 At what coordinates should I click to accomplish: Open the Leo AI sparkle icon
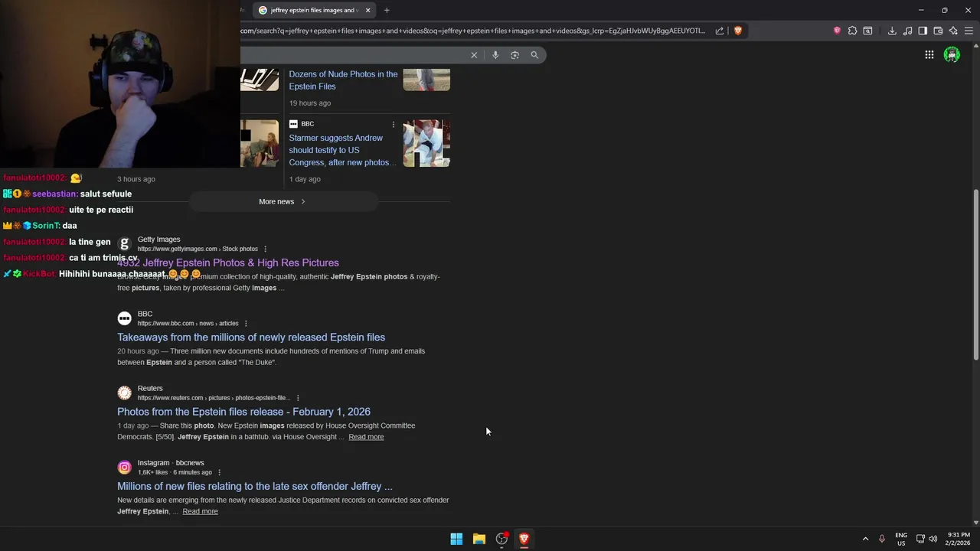[x=953, y=31]
